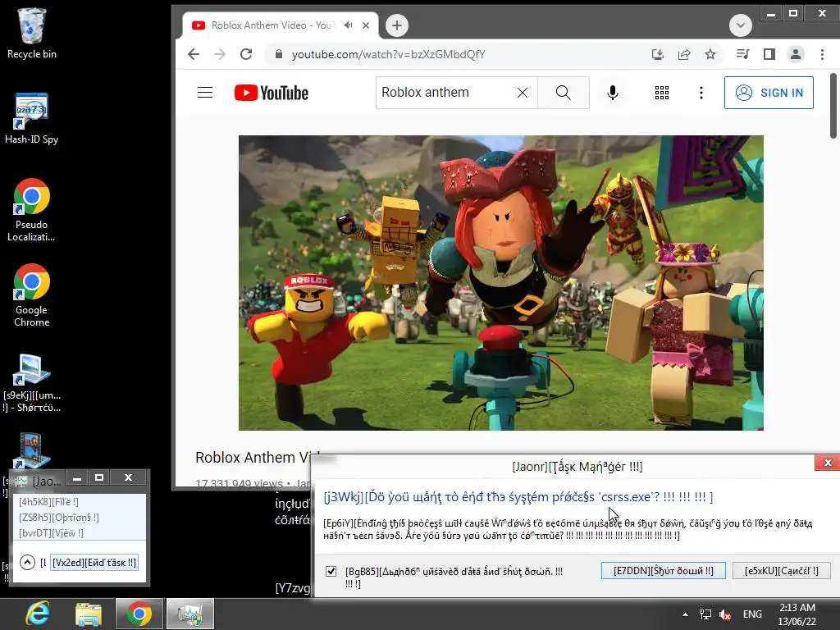Click the Roblox anthem video player
The image size is (840, 630).
[501, 283]
